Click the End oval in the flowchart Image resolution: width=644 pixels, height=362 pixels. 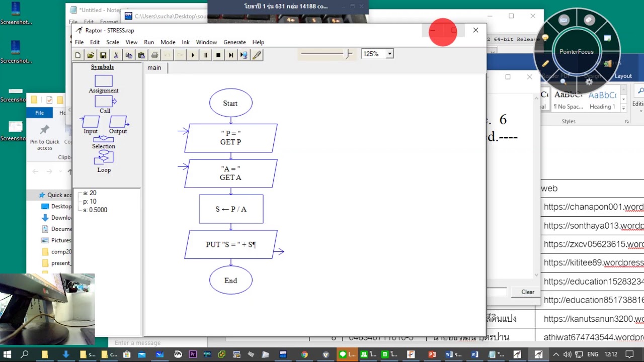231,280
